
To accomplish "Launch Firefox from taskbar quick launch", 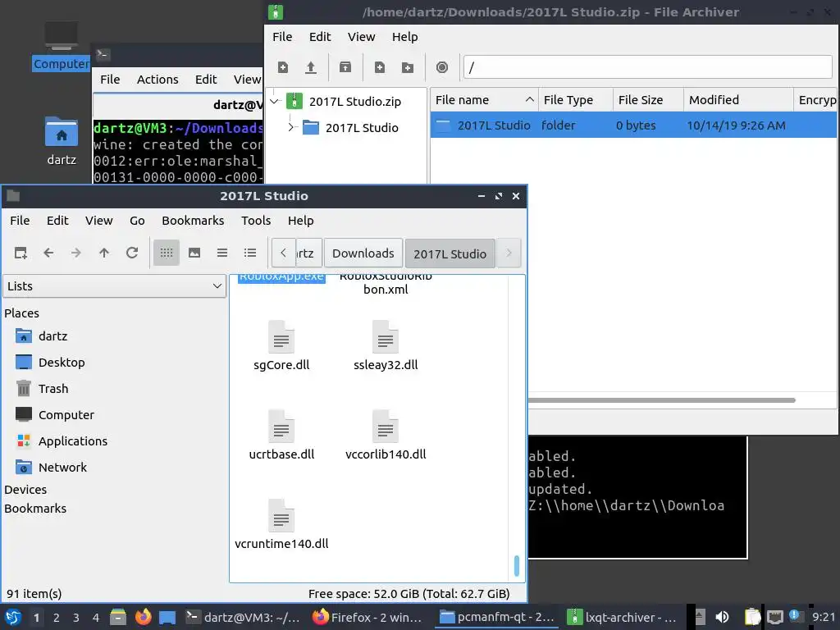I will pyautogui.click(x=143, y=617).
